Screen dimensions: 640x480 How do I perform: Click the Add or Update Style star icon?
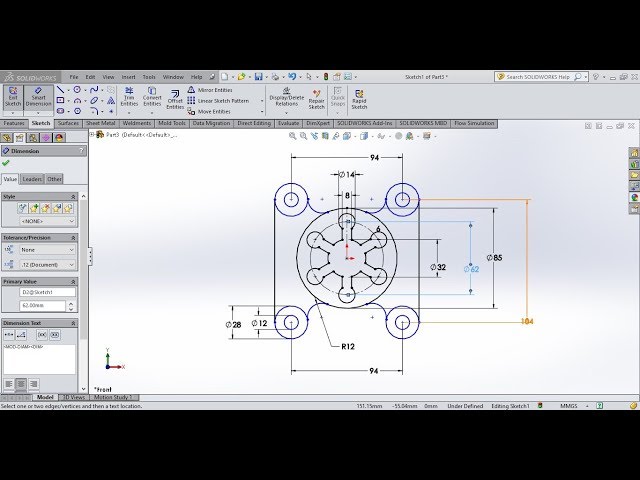[34, 208]
